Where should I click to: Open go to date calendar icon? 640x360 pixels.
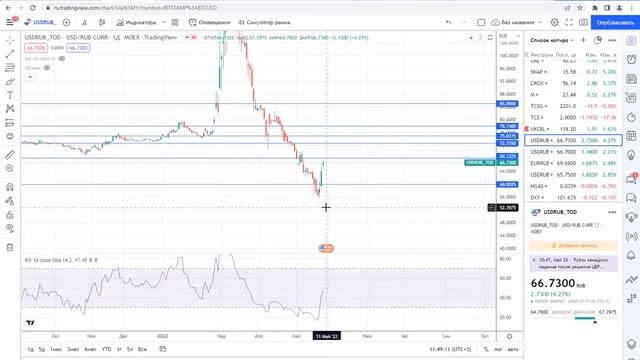coord(162,349)
